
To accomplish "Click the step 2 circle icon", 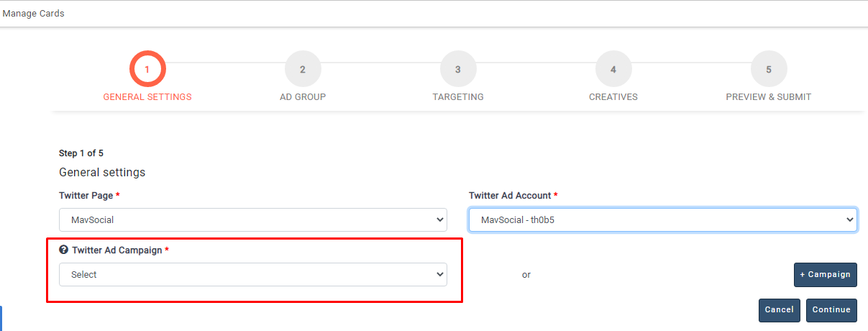I will 303,70.
